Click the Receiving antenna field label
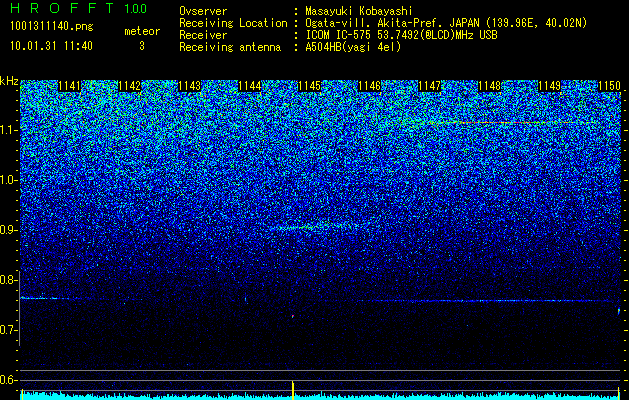Screen dimensions: 629x400 [230, 47]
